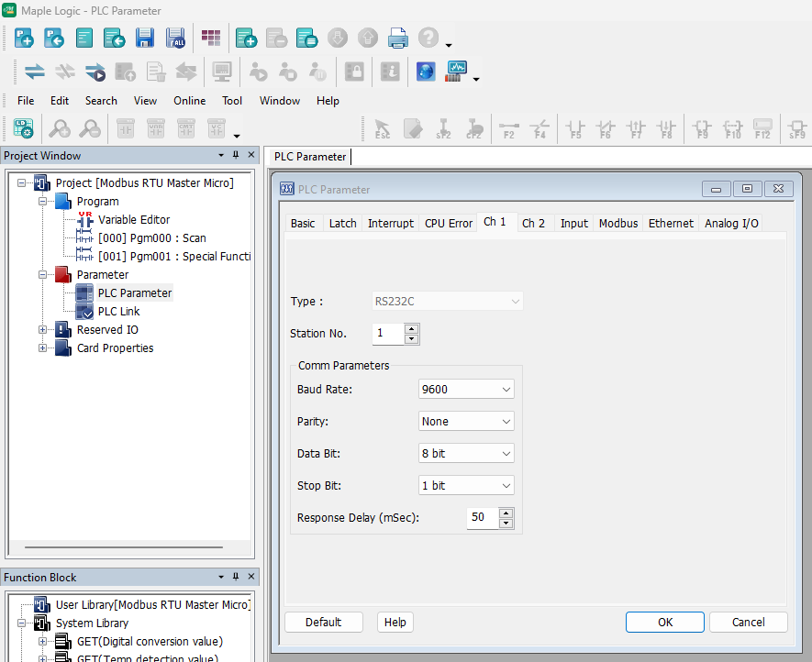
Task: Click the monitor waveform icon
Action: pos(457,72)
